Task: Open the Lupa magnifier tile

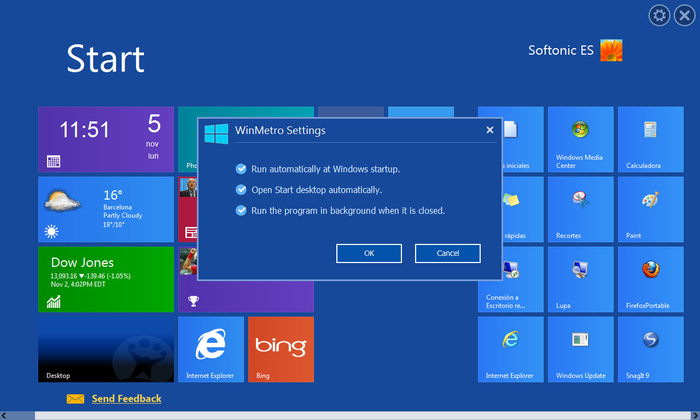Action: tap(580, 279)
